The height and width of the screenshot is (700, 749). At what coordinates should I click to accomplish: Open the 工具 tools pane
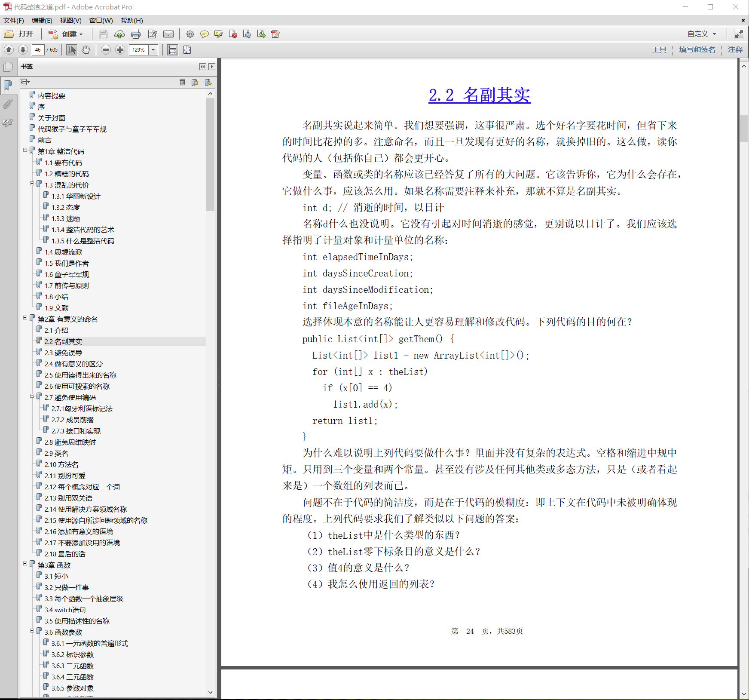tap(659, 50)
